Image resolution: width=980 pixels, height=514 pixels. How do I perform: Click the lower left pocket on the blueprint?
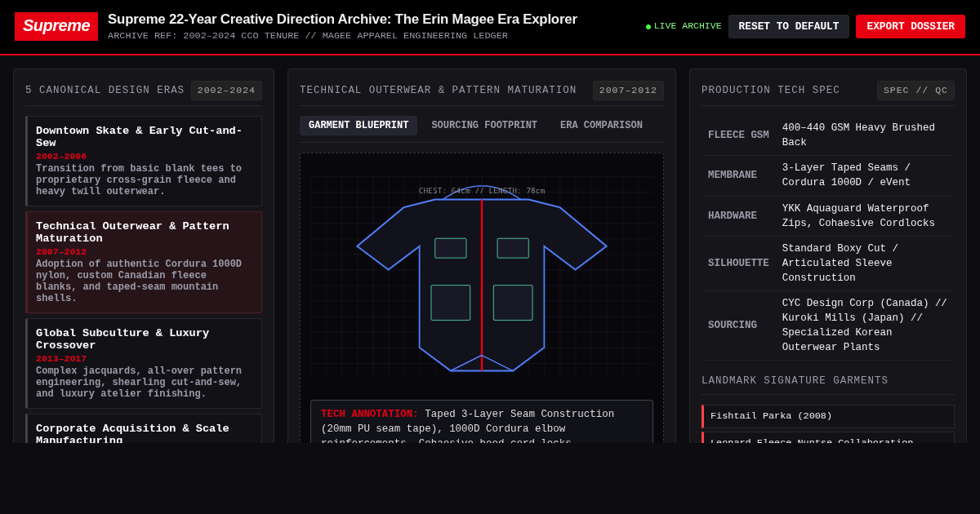pos(451,303)
